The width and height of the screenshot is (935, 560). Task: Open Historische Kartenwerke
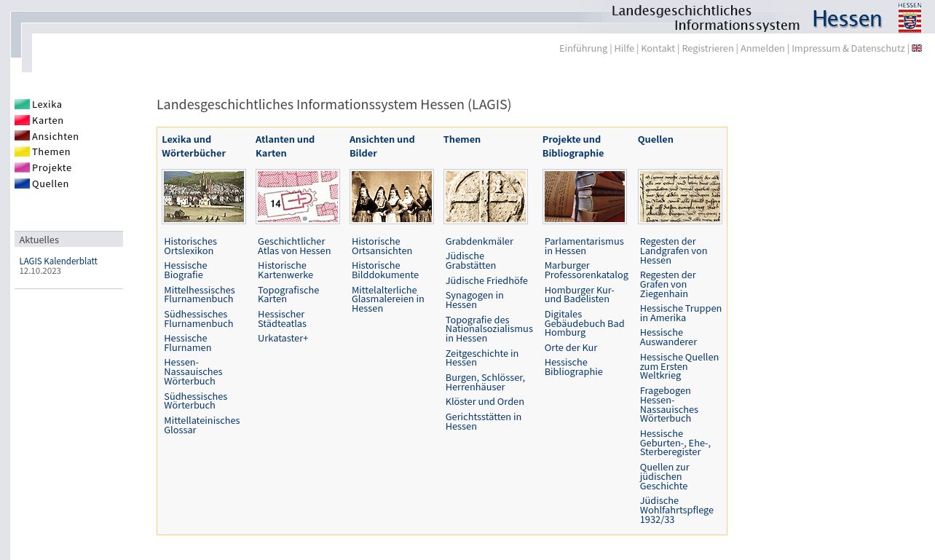[285, 270]
